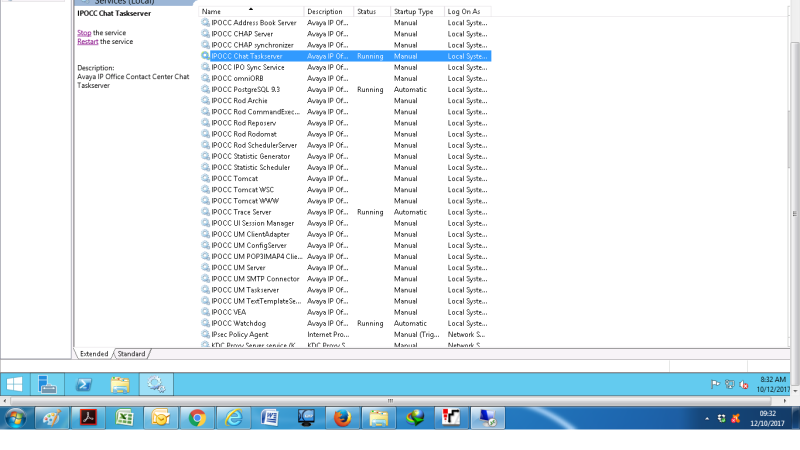
Task: Select IPOCC Chat Taskserver row
Action: (x=345, y=56)
